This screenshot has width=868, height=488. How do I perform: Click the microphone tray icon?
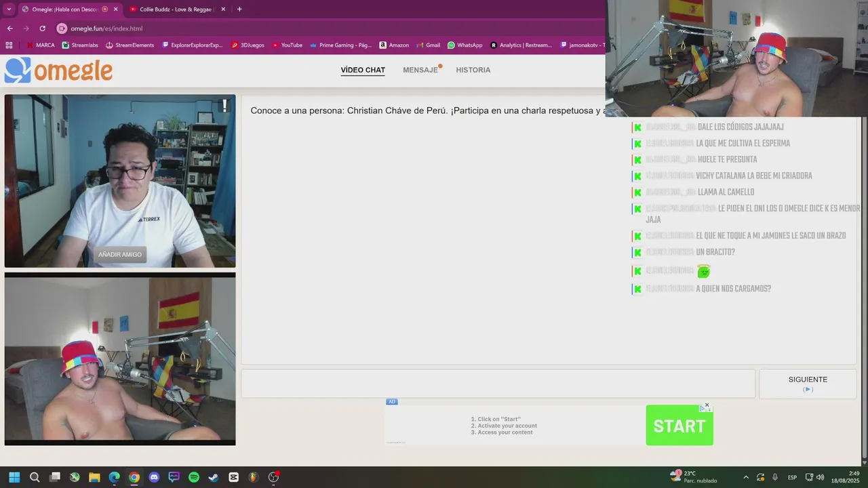pyautogui.click(x=775, y=477)
